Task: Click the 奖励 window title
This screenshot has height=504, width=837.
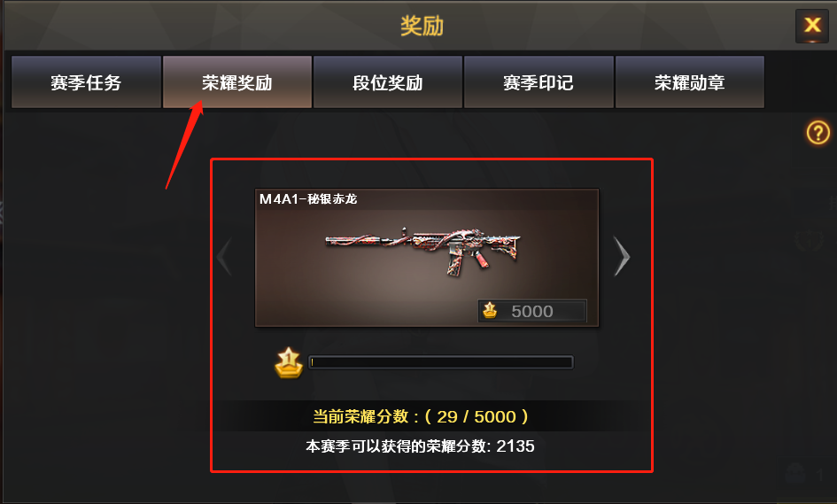Action: coord(422,26)
